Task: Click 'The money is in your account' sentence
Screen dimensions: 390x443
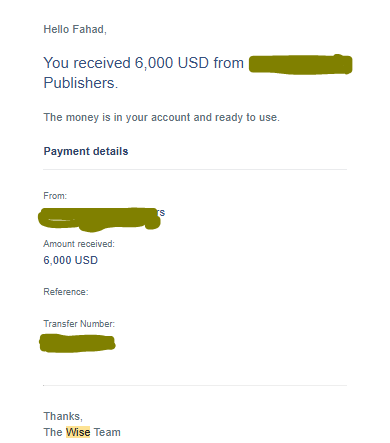Action: point(161,117)
